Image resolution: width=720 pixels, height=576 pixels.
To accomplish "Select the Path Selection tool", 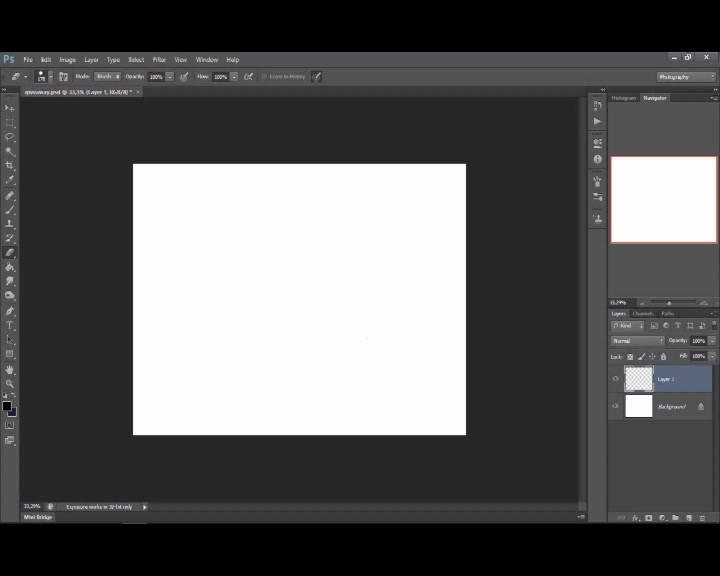I will click(9, 339).
